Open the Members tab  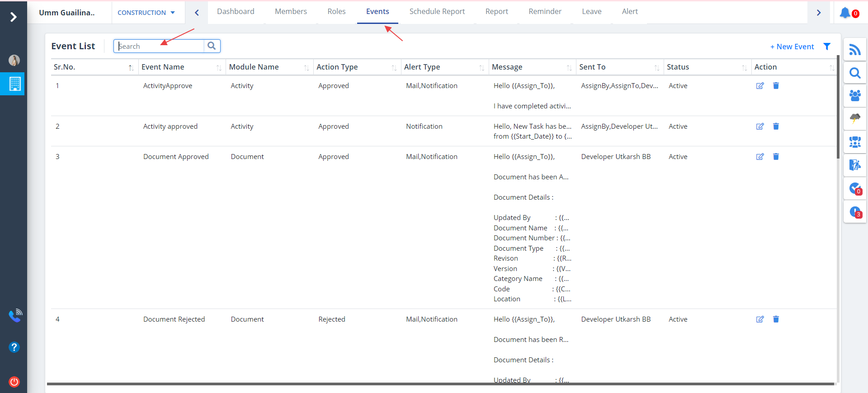291,12
